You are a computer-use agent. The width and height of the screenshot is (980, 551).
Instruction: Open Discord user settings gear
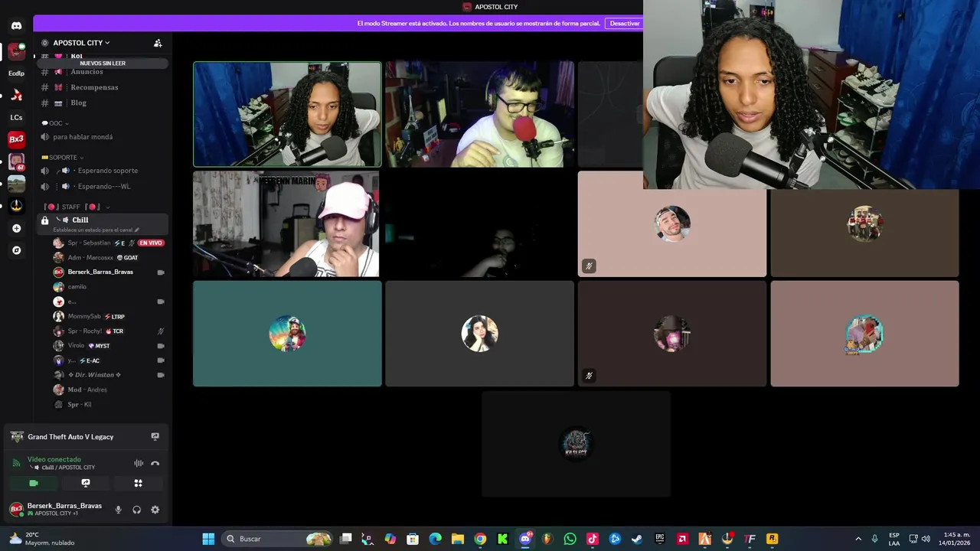coord(155,510)
